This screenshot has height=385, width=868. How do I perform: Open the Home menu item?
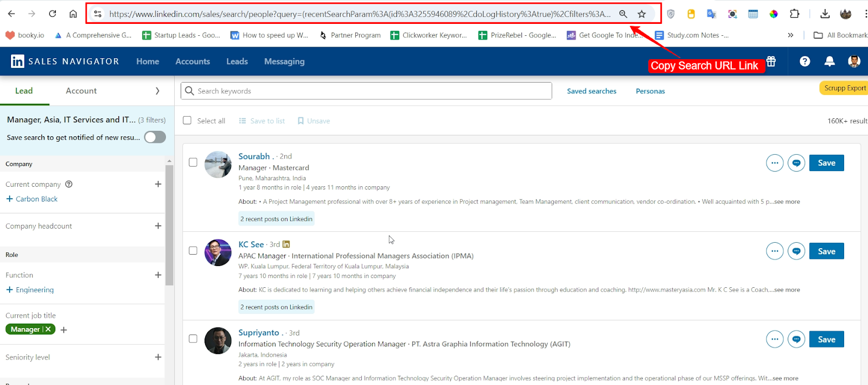(x=148, y=61)
